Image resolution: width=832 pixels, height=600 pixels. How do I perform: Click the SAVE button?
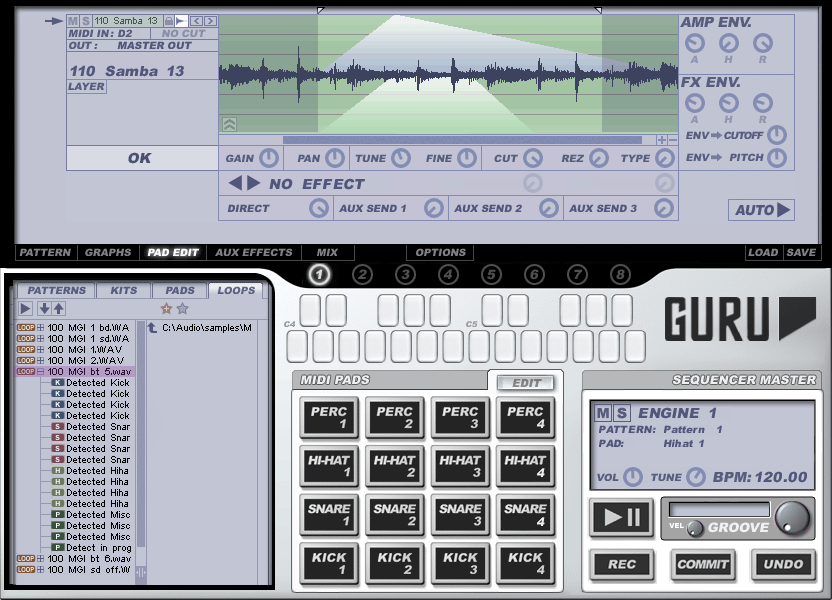coord(801,253)
